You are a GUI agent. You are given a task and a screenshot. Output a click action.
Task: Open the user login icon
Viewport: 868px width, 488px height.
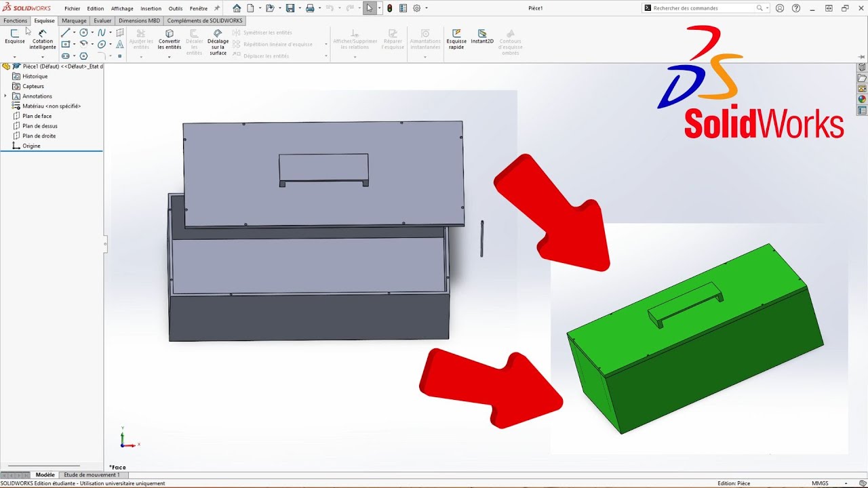[x=780, y=8]
